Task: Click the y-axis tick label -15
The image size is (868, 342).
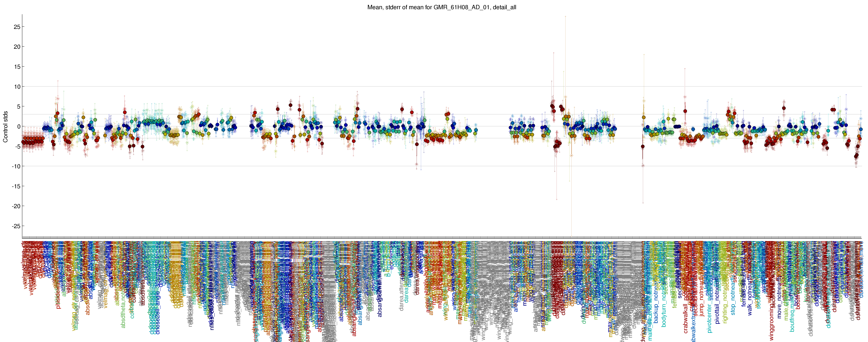Action: [16, 186]
